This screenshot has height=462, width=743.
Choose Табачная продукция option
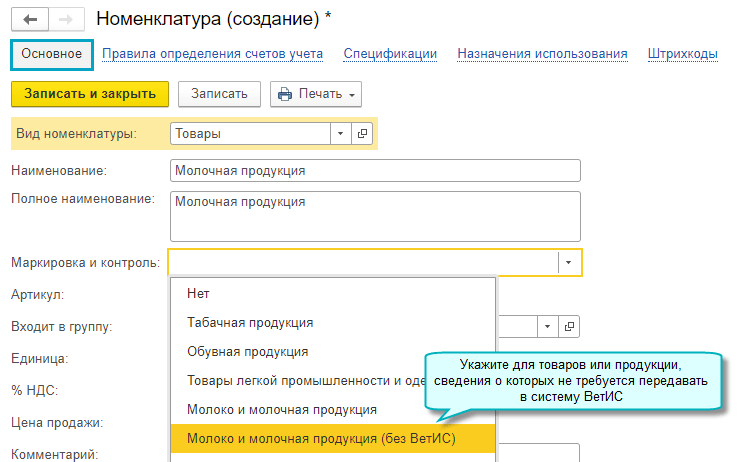[250, 323]
